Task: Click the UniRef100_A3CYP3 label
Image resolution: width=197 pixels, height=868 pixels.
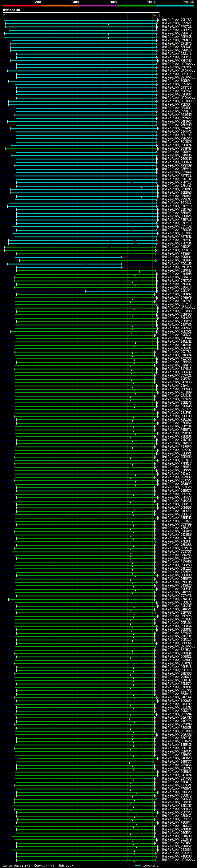Action: click(x=177, y=812)
